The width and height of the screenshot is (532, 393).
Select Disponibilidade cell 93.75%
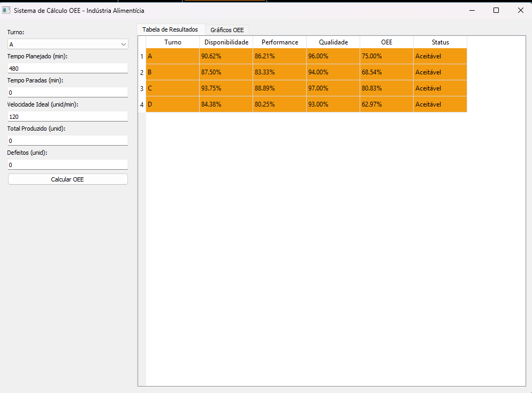(226, 88)
